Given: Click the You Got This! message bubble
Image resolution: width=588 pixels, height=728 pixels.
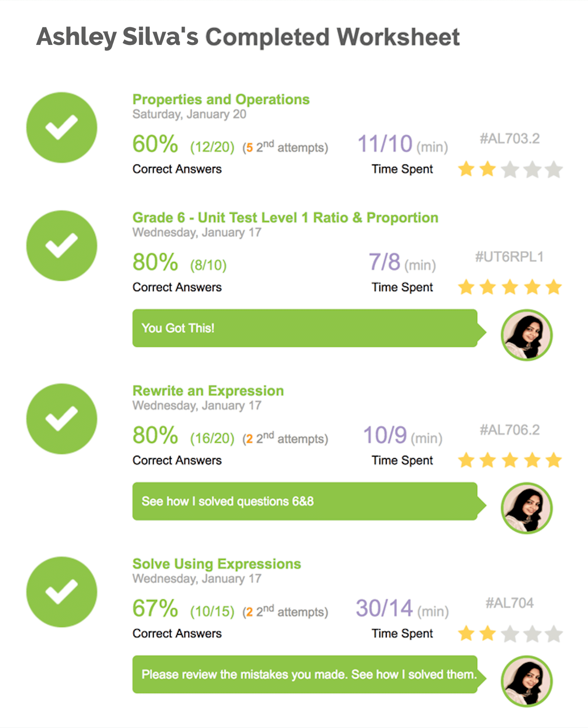Looking at the screenshot, I should [304, 328].
